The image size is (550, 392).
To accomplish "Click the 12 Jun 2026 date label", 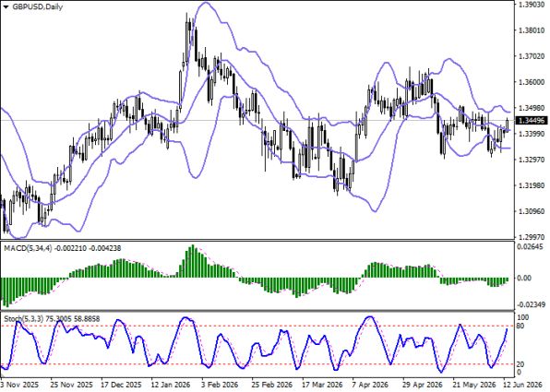I will click(523, 385).
